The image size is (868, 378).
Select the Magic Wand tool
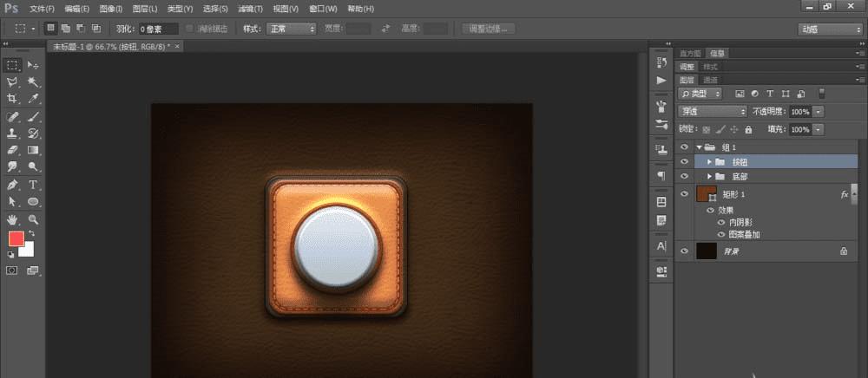coord(33,81)
